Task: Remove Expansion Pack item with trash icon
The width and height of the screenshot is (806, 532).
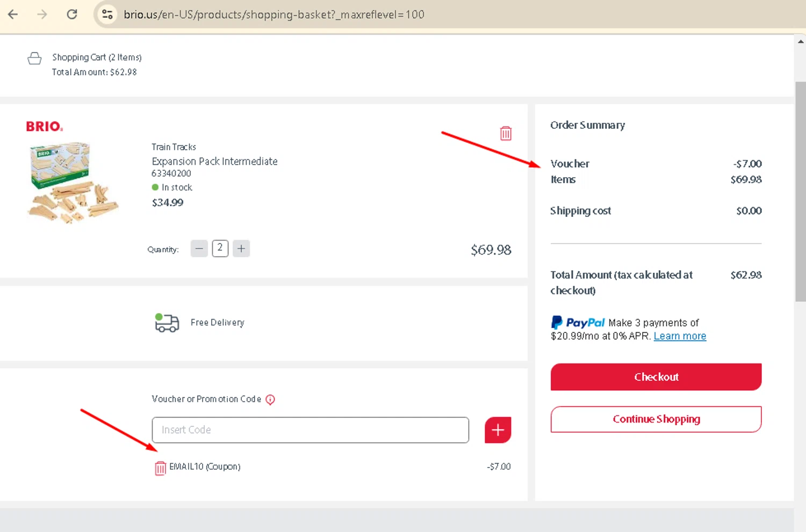Action: click(506, 133)
